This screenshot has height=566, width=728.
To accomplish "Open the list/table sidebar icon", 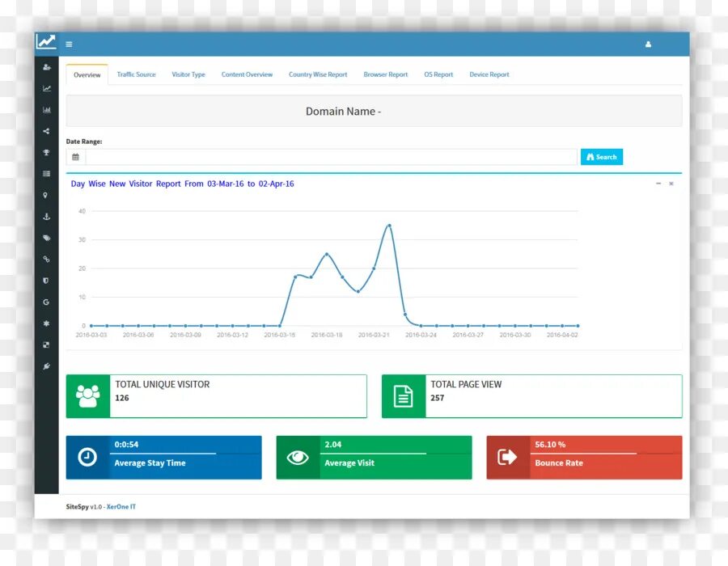I will pyautogui.click(x=46, y=174).
